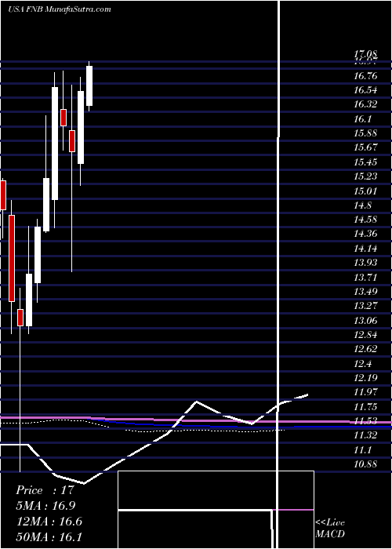Screen dimensions: 392x549
Task: Click the 'Price : 17' readout
Action: pos(45,490)
